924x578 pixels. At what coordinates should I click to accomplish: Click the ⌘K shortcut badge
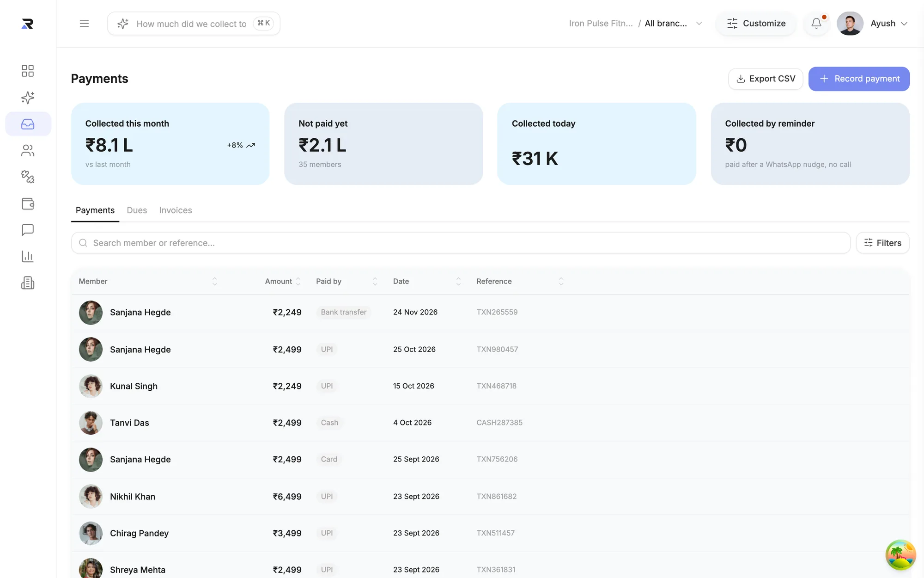[263, 23]
